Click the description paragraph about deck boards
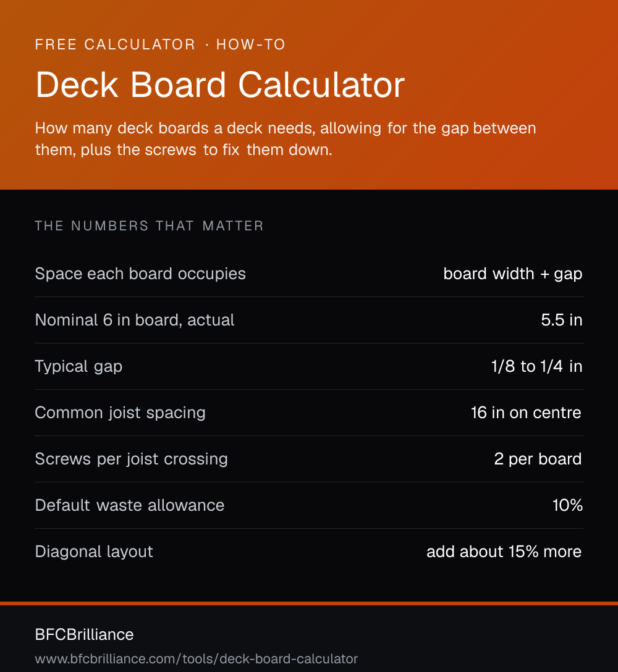The width and height of the screenshot is (618, 672). click(286, 139)
